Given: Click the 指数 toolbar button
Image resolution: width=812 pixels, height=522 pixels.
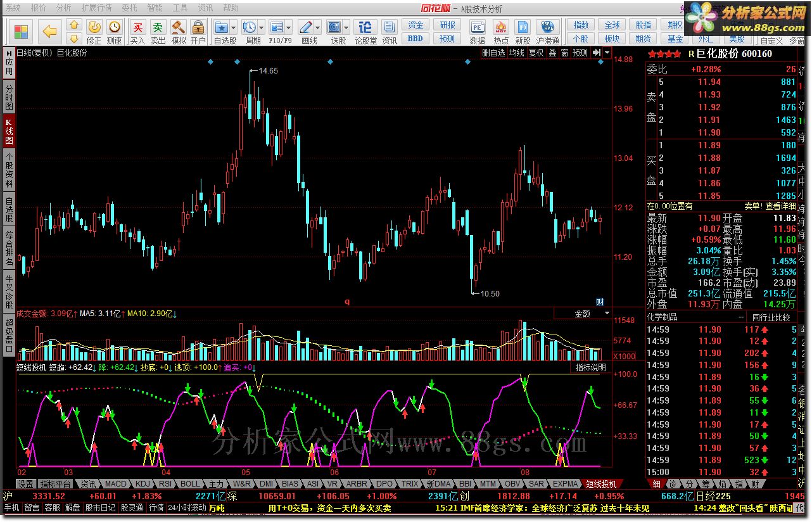Looking at the screenshot, I should pyautogui.click(x=580, y=25).
